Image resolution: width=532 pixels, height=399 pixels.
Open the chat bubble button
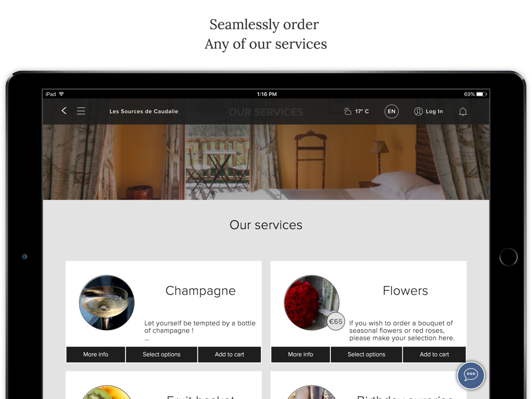(x=471, y=375)
